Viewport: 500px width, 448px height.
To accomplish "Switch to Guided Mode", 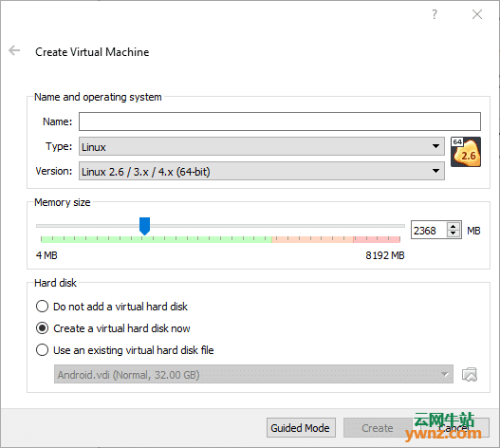I will point(301,428).
